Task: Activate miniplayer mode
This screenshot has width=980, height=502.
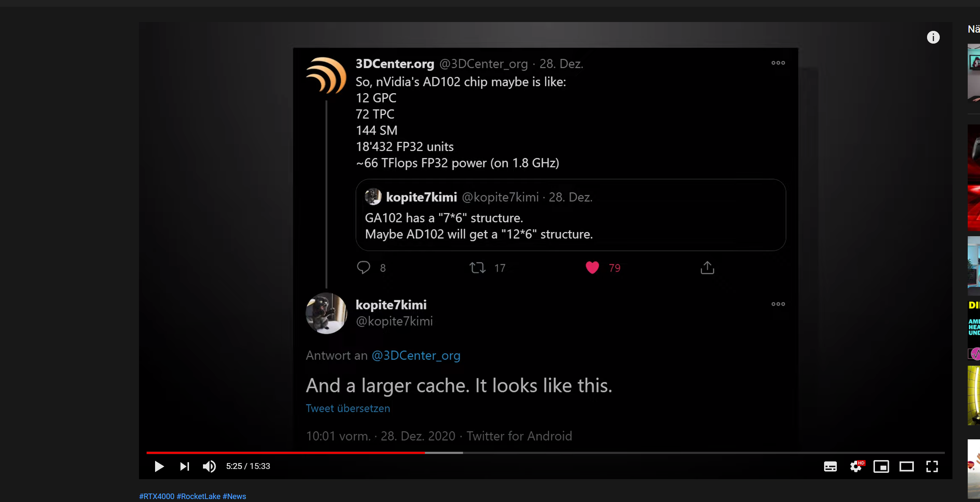Action: 881,466
